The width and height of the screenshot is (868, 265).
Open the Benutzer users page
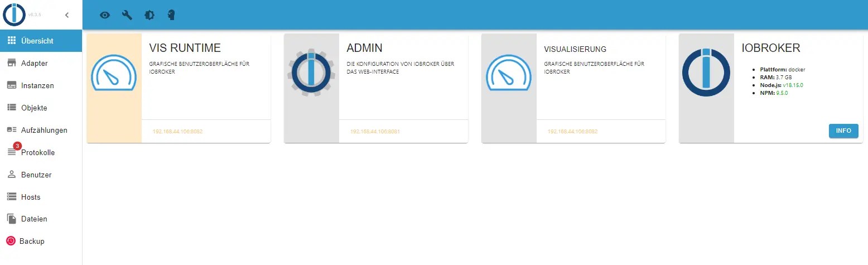[41, 175]
